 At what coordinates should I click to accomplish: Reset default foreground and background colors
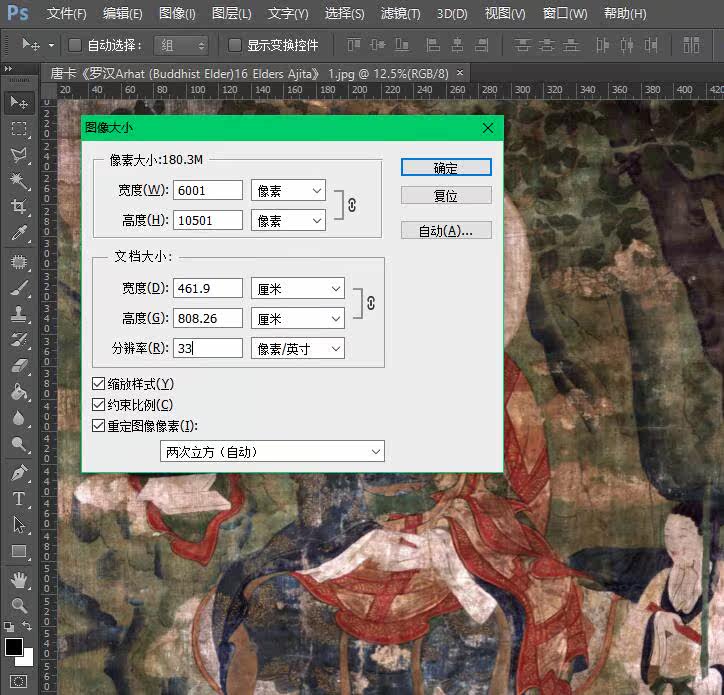point(8,626)
